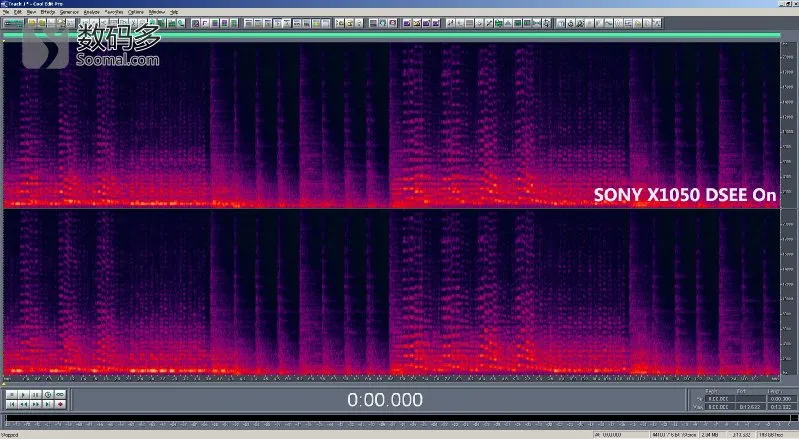Open the File menu

coord(6,12)
